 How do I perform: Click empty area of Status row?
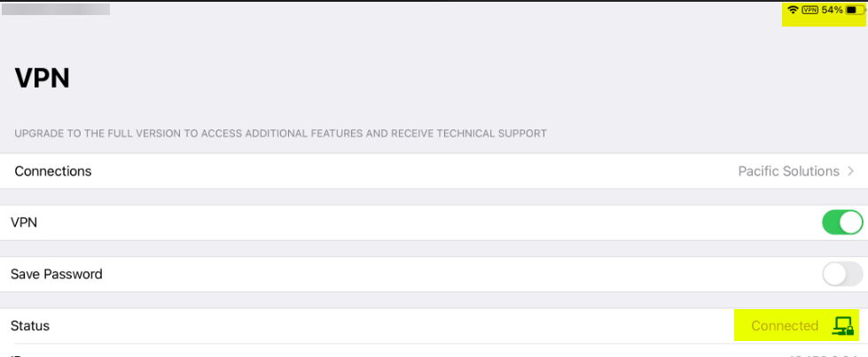387,326
